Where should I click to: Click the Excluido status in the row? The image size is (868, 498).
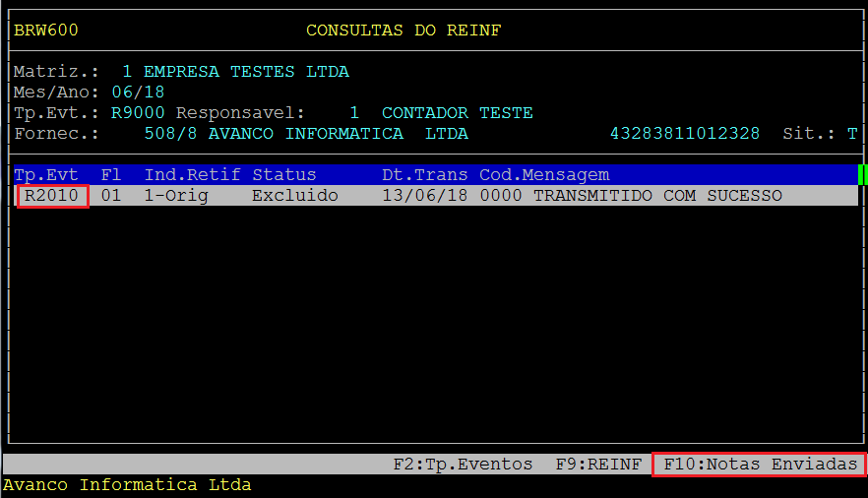(x=294, y=196)
